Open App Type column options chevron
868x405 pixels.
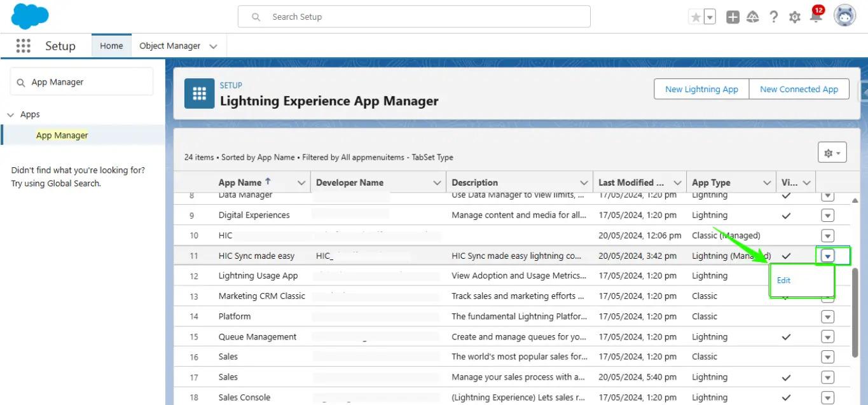(767, 183)
